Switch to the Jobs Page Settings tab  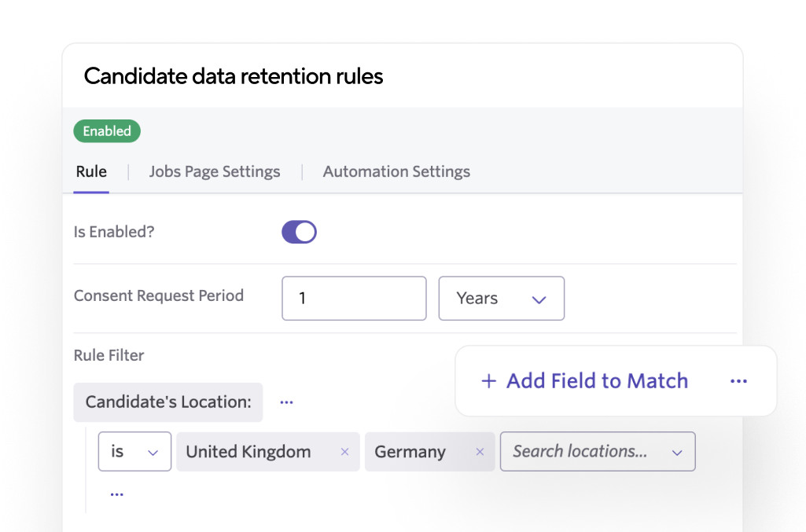click(214, 171)
